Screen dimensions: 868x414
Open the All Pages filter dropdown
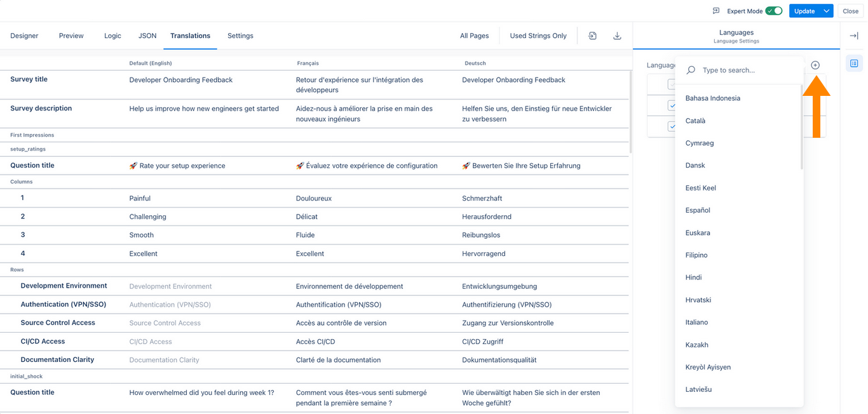click(x=474, y=36)
